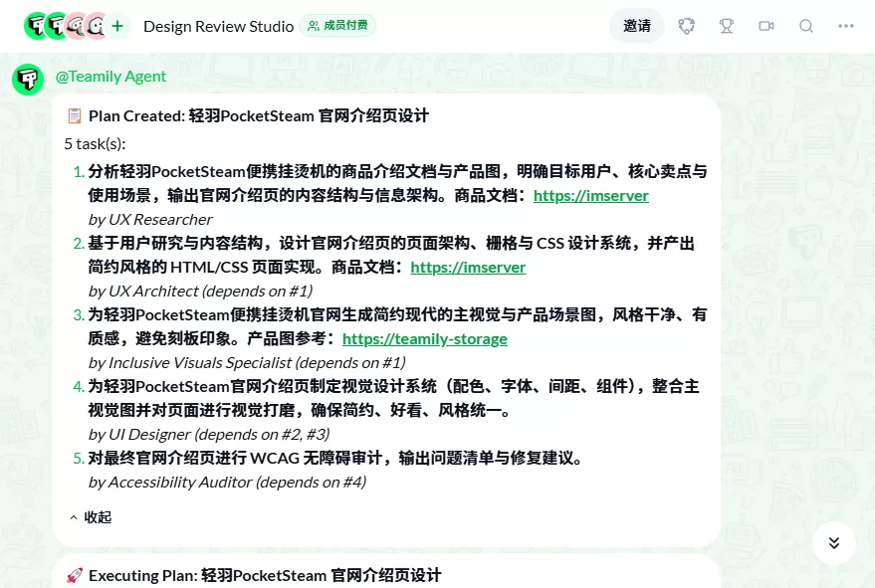Open search with magnifier icon
Image resolution: width=875 pixels, height=588 pixels.
point(805,26)
